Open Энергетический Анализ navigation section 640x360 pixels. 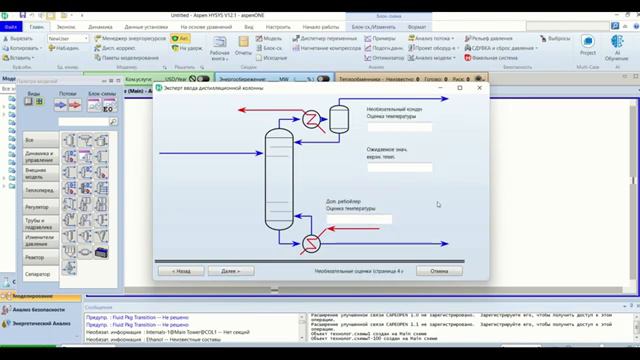(x=41, y=324)
